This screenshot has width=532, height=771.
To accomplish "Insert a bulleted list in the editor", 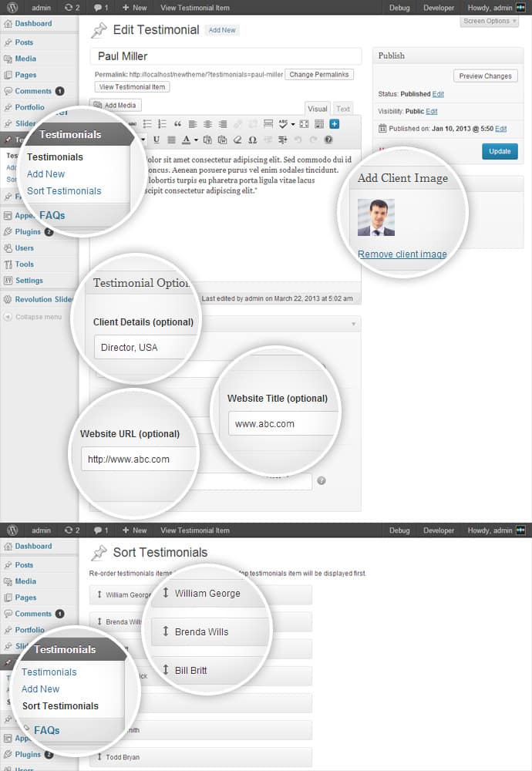I will 148,124.
